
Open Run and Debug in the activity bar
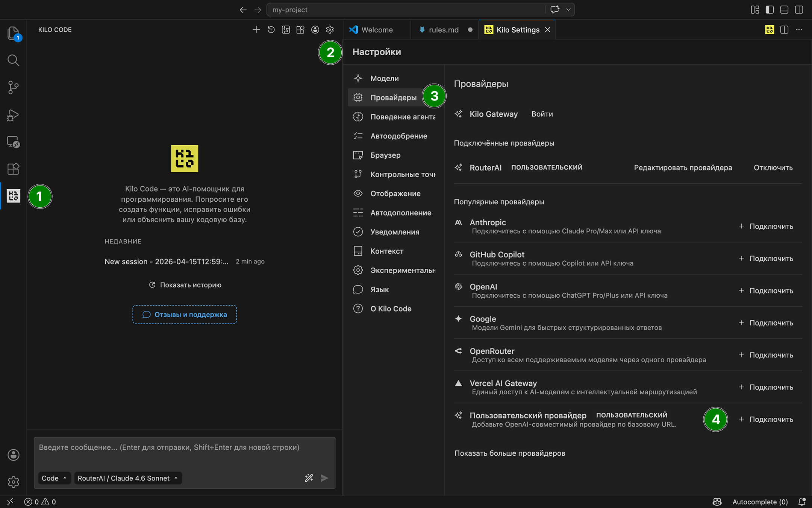13,115
